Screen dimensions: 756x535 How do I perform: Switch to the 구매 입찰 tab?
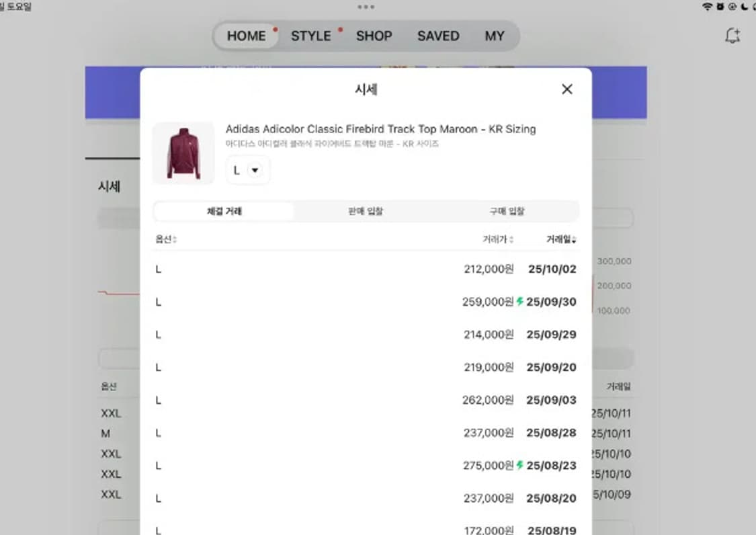coord(507,211)
